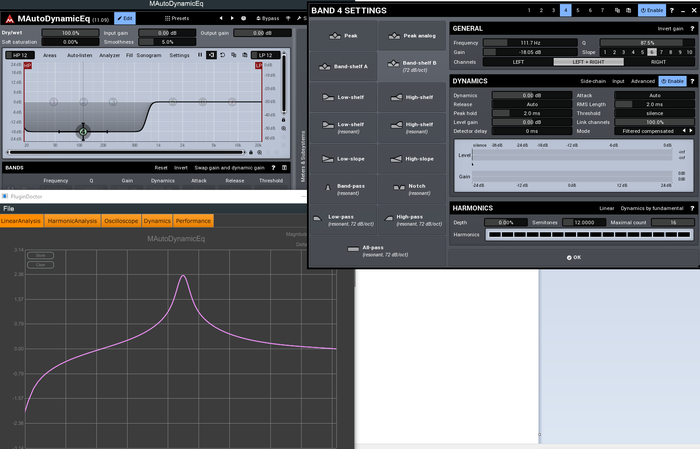The image size is (700, 449).
Task: Choose the Band-shelf B filter type
Action: 412,67
